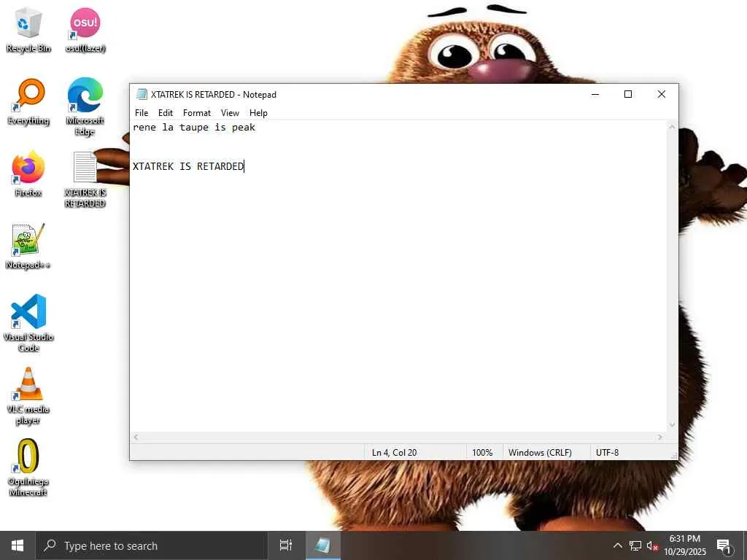
Task: Click the Visual Studio Code shortcut
Action: click(x=28, y=323)
